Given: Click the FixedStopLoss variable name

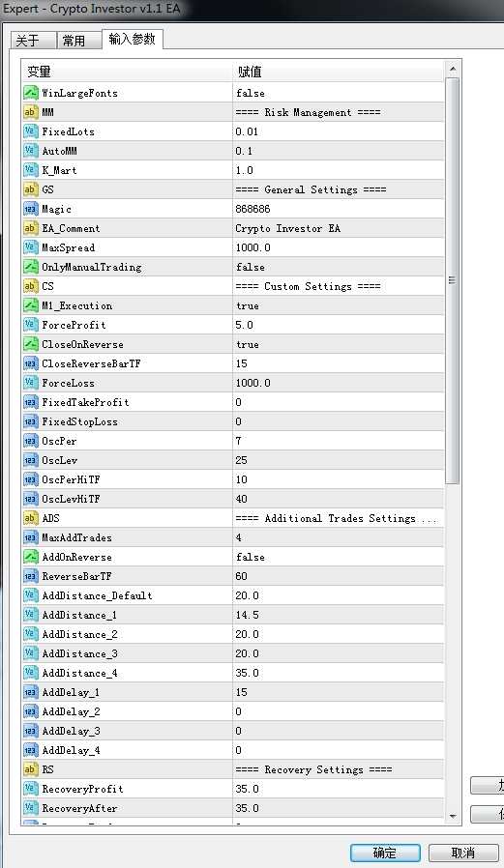Looking at the screenshot, I should click(79, 421).
